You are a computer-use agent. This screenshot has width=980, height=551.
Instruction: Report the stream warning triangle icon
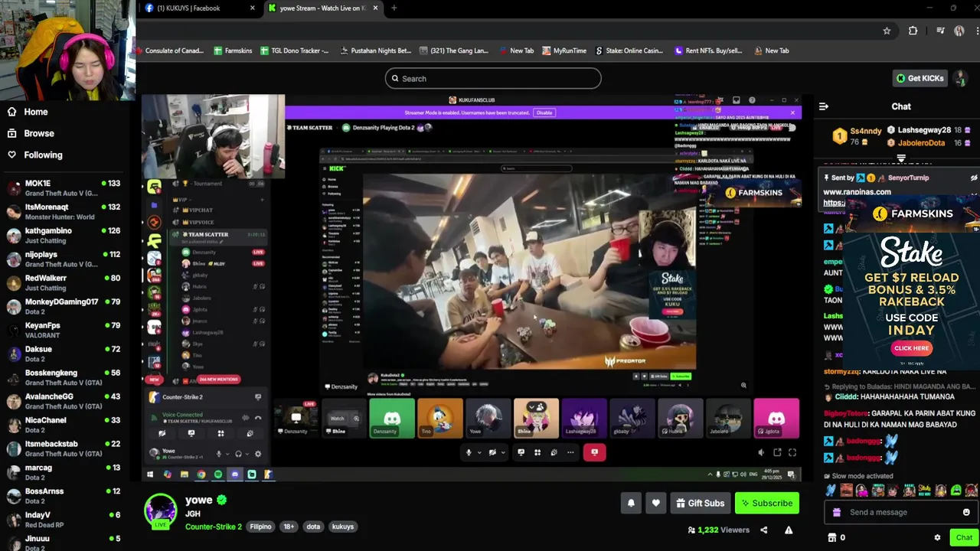point(789,530)
